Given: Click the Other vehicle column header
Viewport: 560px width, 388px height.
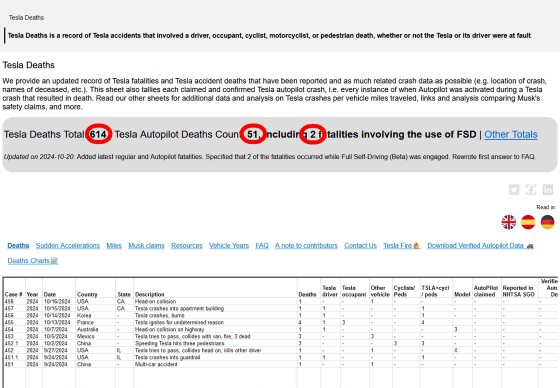Looking at the screenshot, I should (380, 291).
